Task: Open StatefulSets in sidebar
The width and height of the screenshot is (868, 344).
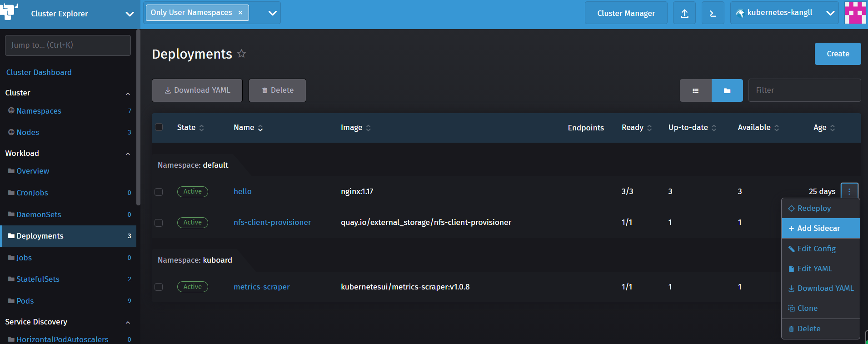Action: pyautogui.click(x=38, y=279)
